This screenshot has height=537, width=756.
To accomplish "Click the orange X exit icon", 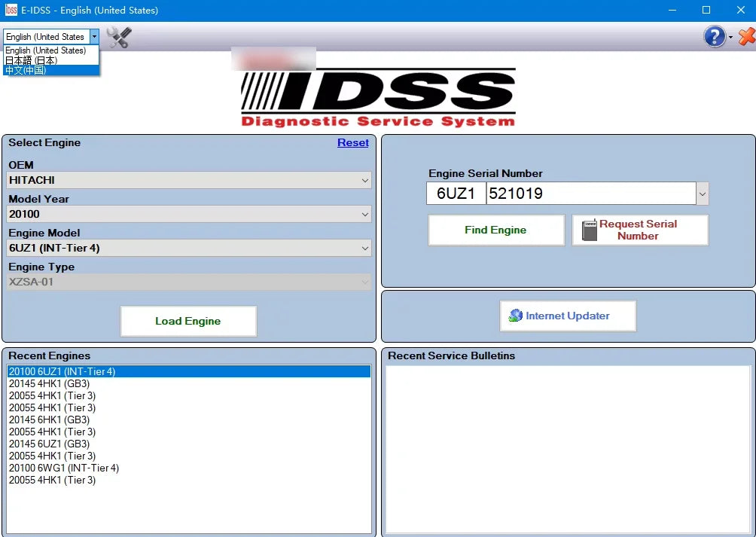I will tap(745, 36).
